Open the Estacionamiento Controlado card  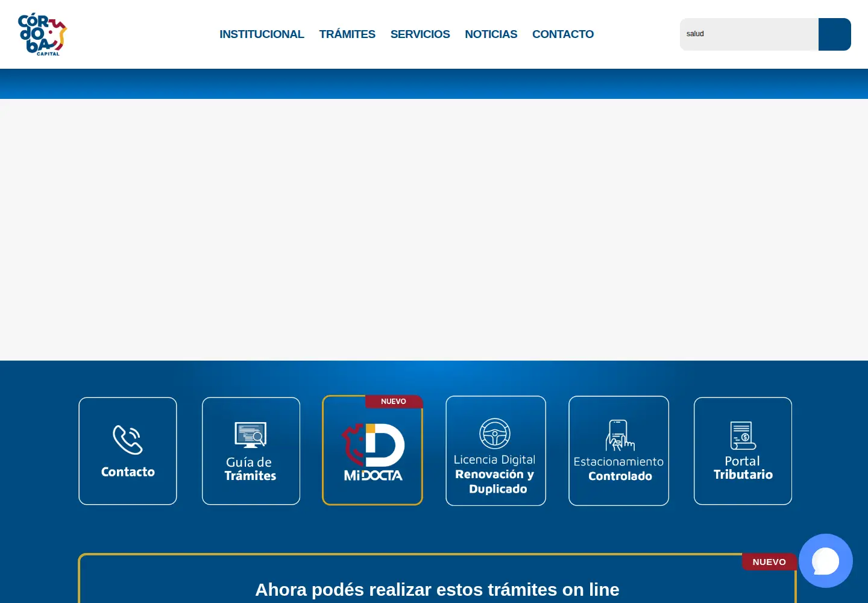point(618,451)
